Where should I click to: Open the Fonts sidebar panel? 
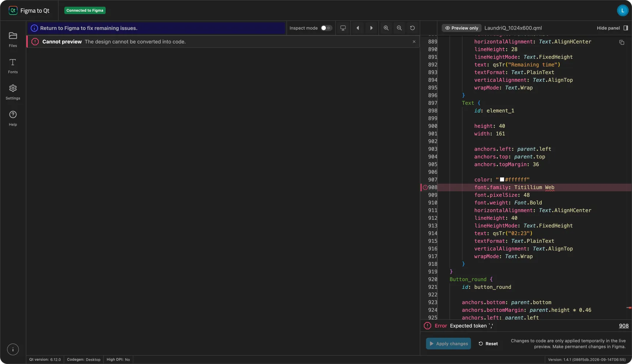(13, 66)
